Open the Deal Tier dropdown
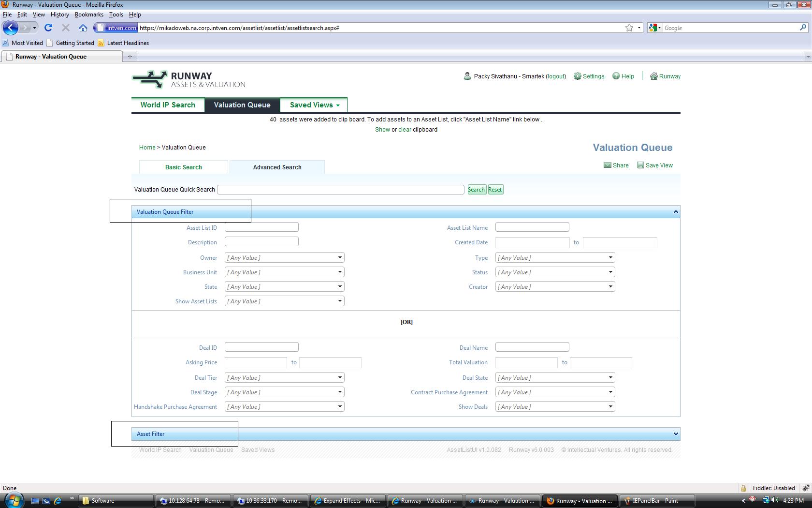812x508 pixels. tap(285, 378)
